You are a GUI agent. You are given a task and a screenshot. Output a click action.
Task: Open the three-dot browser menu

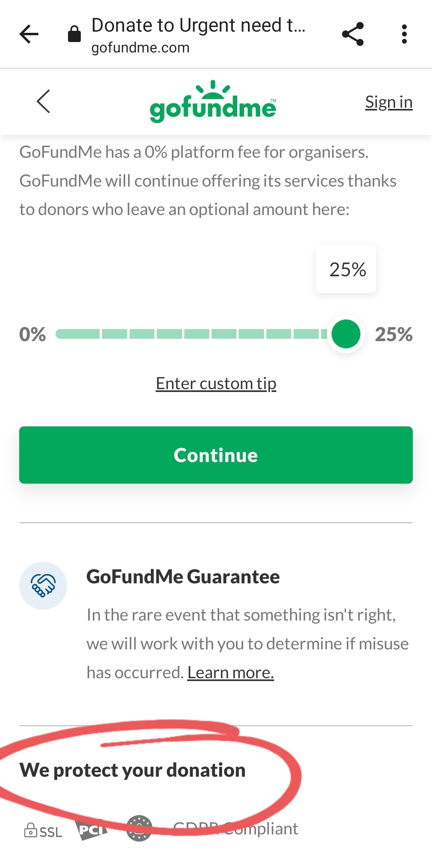pyautogui.click(x=404, y=34)
